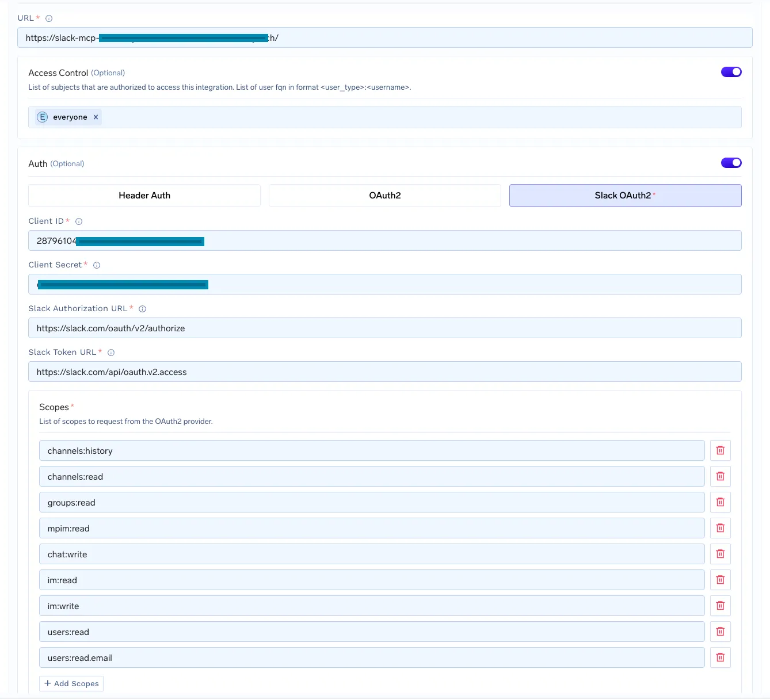This screenshot has height=700, width=770.
Task: Delete the im:read scope
Action: point(720,580)
